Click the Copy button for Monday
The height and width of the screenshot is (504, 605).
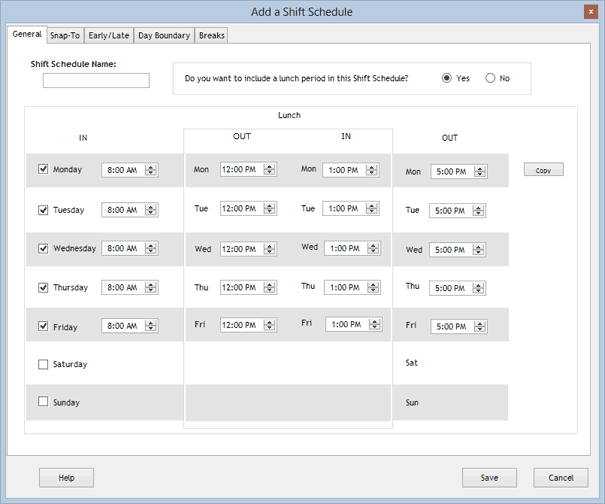[x=543, y=169]
